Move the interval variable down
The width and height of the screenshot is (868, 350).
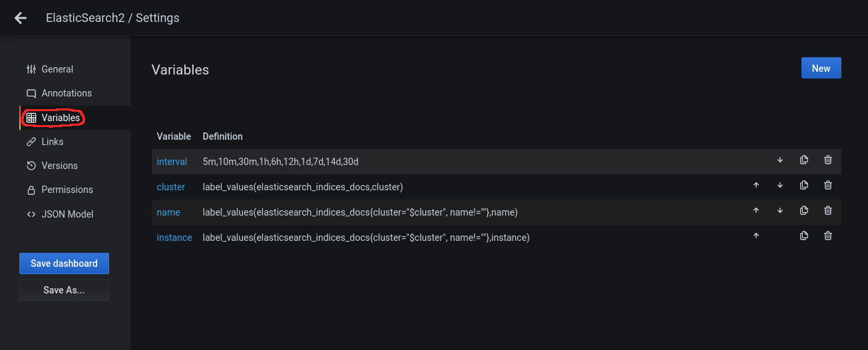tap(780, 160)
